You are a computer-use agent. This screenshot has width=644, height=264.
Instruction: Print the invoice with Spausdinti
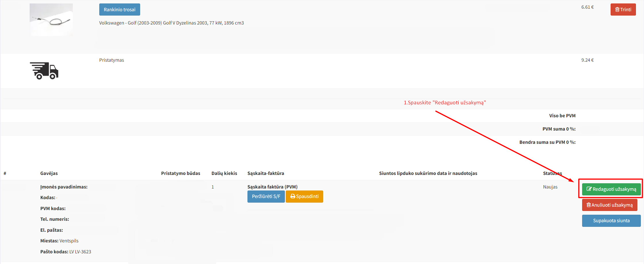[x=304, y=197]
